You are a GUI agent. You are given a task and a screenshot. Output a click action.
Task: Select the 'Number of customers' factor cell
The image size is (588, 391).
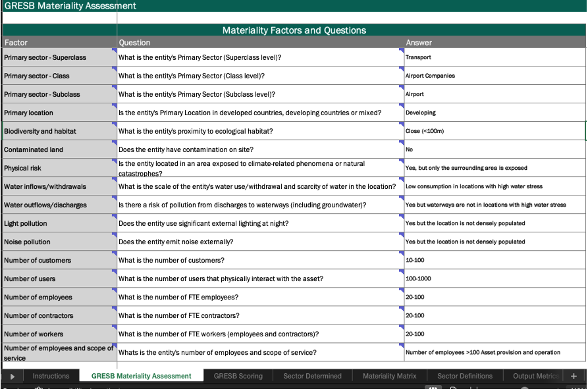point(60,260)
